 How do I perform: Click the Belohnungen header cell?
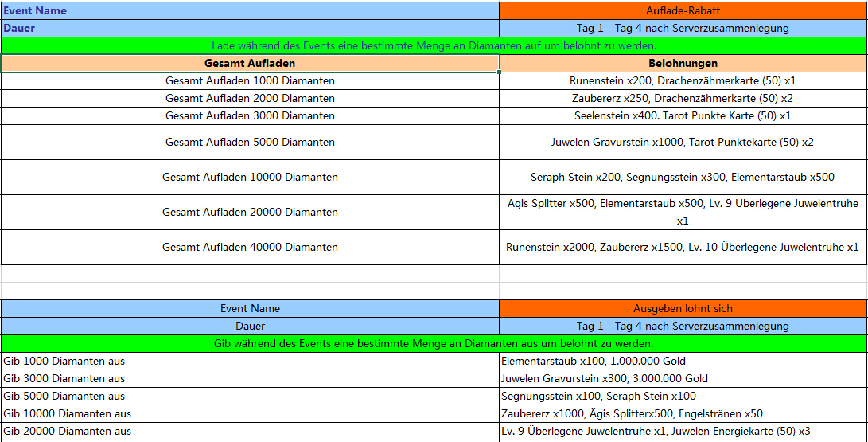coord(683,63)
